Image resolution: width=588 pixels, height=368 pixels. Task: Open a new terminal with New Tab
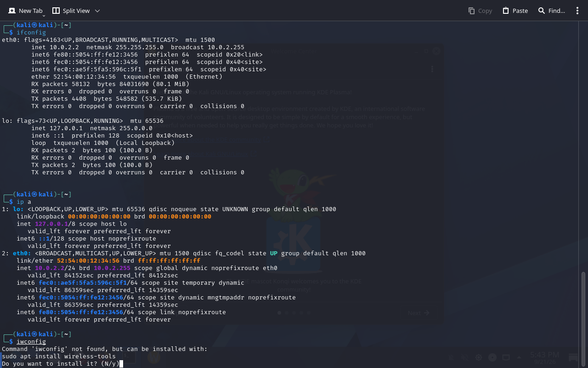pyautogui.click(x=25, y=11)
